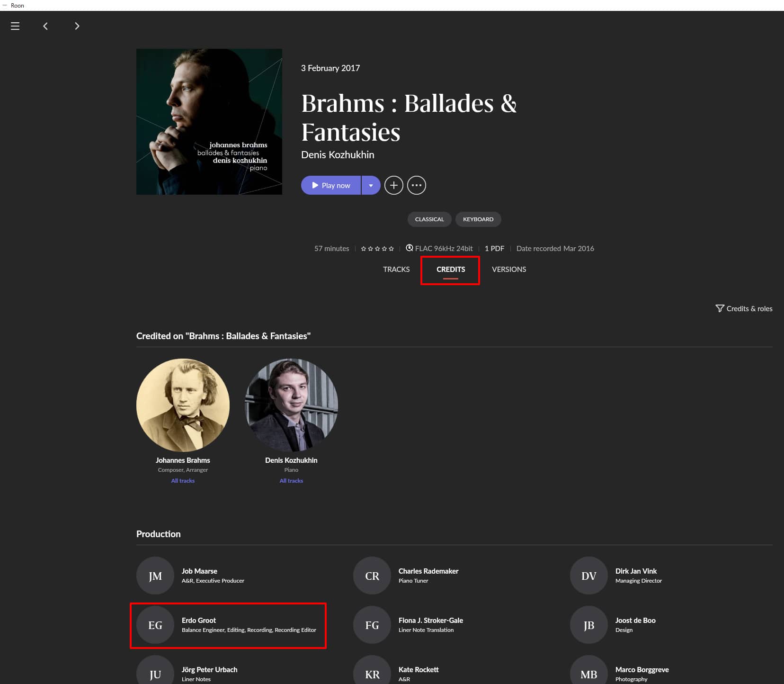The image size is (784, 684).
Task: Click the DV avatar for Dirk Jan Vink
Action: (589, 576)
